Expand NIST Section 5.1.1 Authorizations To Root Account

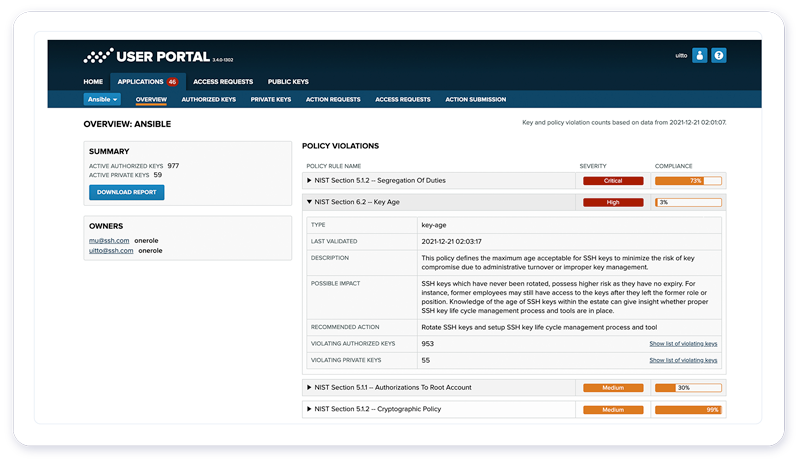392,387
